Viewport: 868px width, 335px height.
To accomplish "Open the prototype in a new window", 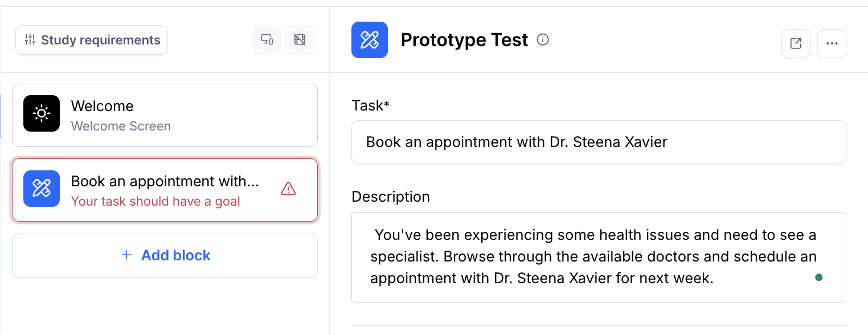I will 796,43.
